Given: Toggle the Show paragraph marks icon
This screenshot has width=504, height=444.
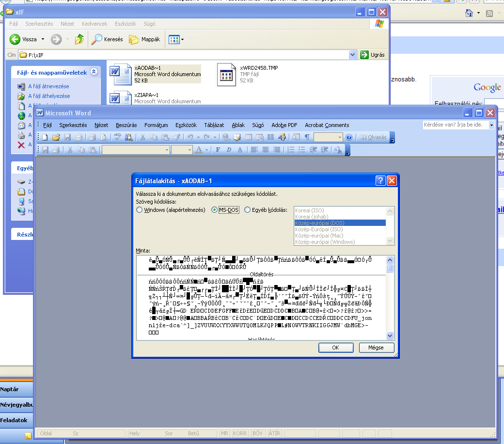Looking at the screenshot, I should 307,137.
